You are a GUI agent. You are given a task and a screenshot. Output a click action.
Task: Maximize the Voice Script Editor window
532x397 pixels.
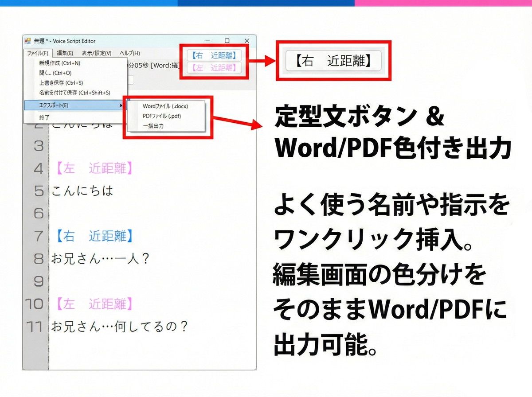click(x=227, y=41)
